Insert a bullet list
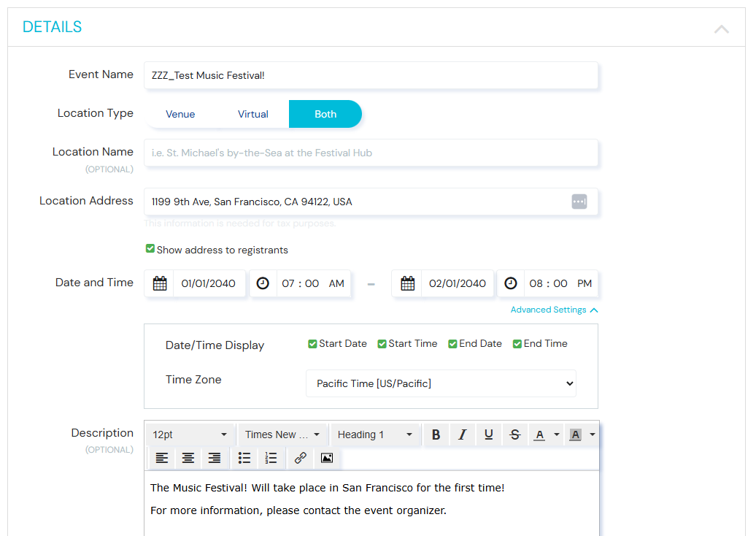The width and height of the screenshot is (756, 536). coord(244,458)
